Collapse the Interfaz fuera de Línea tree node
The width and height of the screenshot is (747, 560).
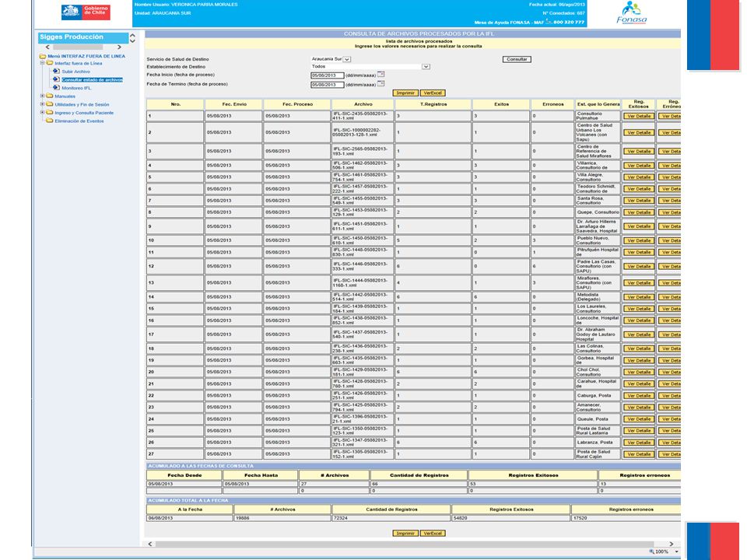pos(42,63)
